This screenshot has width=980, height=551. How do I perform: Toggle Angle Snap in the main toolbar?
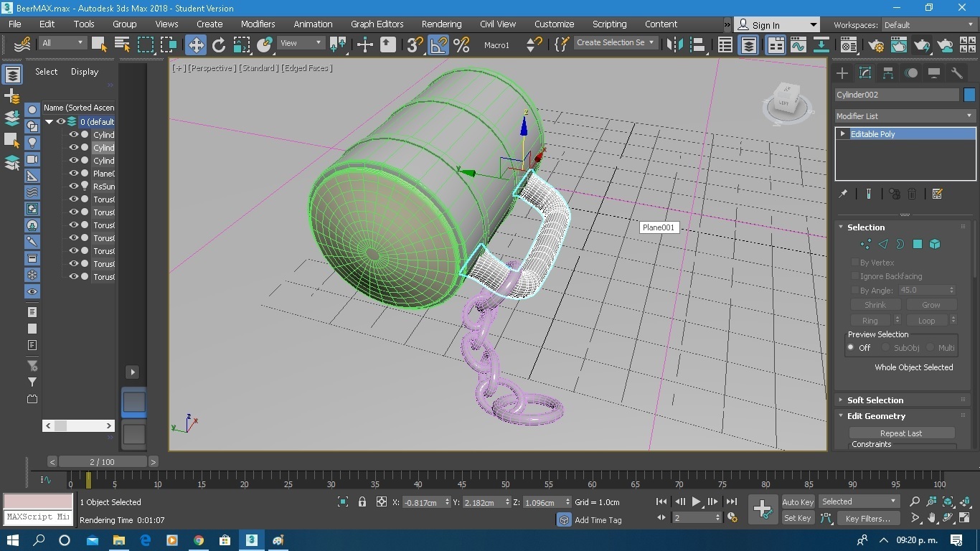click(438, 45)
